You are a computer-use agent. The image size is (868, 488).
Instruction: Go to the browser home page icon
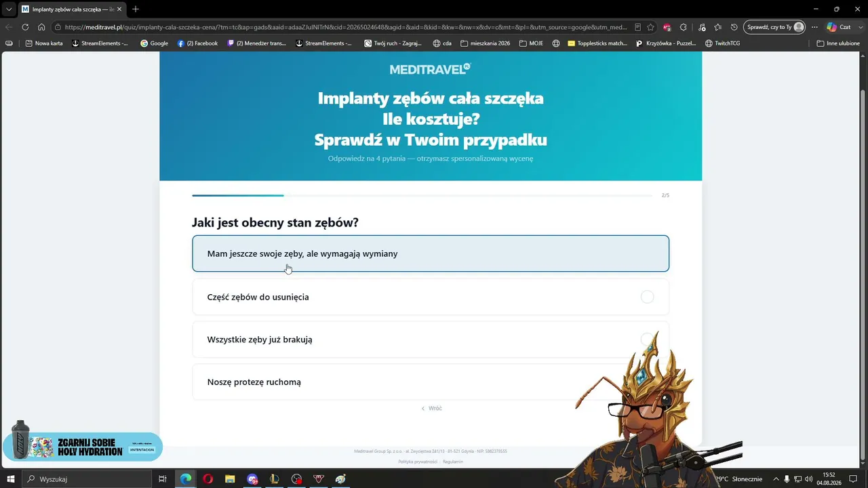coord(41,27)
